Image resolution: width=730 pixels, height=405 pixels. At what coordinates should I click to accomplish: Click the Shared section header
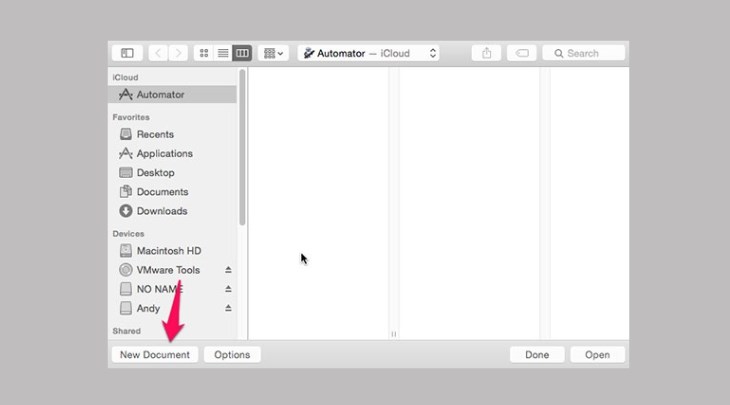[126, 331]
